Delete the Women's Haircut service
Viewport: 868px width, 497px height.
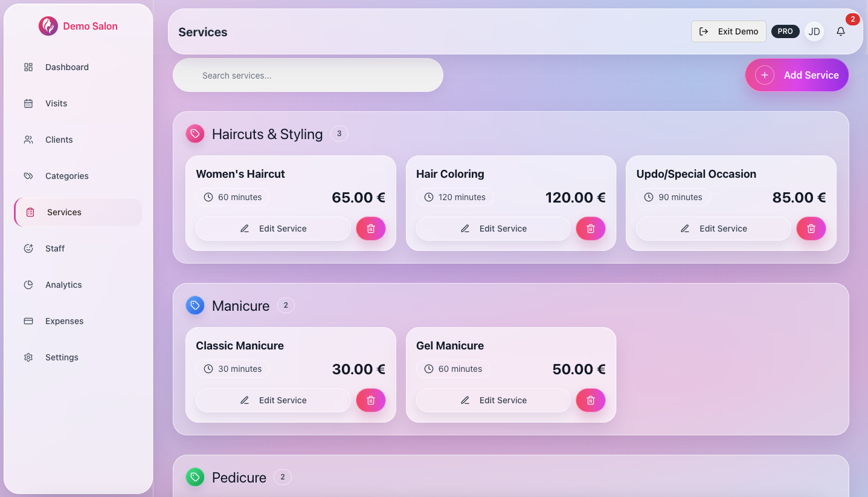tap(371, 229)
